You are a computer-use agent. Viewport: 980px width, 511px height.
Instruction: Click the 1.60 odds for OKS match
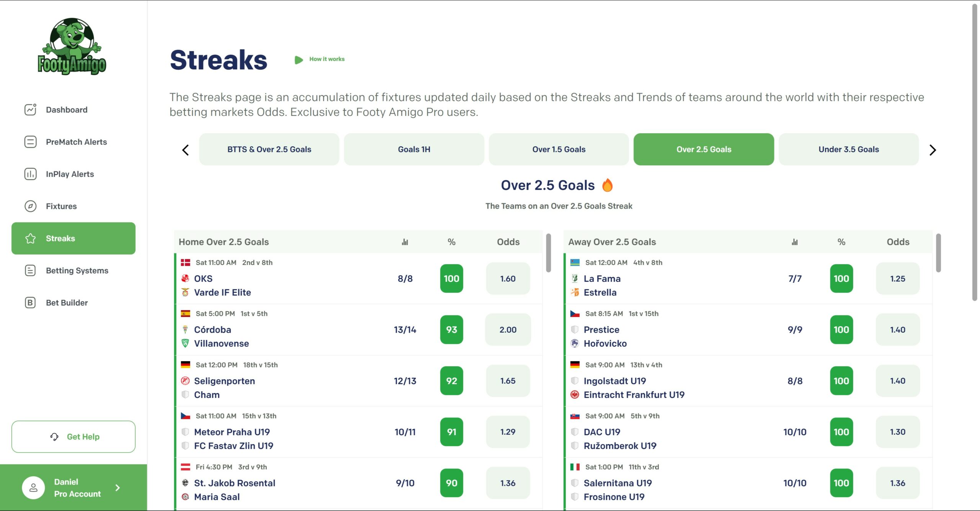tap(508, 279)
